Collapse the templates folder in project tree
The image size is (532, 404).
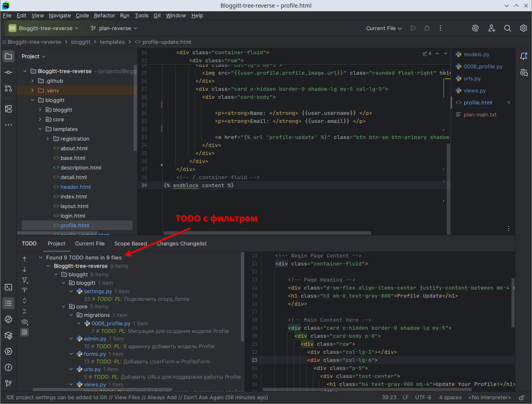[x=40, y=129]
